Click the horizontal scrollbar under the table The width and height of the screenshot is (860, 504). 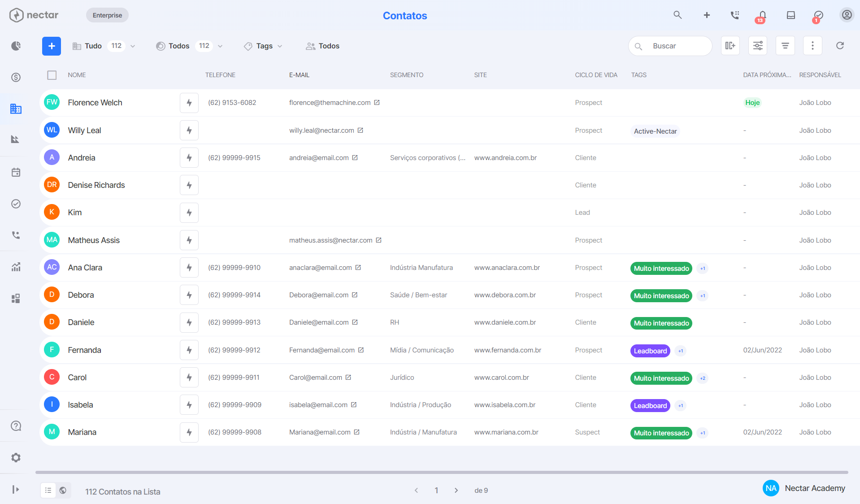click(x=442, y=472)
